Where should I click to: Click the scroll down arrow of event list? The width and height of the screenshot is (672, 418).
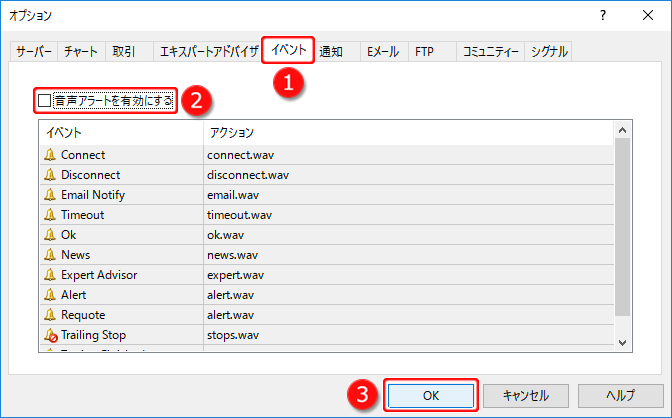tap(623, 343)
